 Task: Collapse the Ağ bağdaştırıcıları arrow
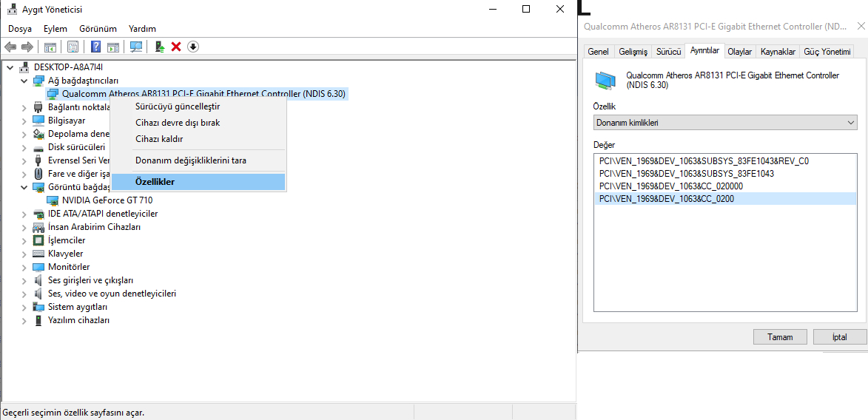(x=24, y=81)
